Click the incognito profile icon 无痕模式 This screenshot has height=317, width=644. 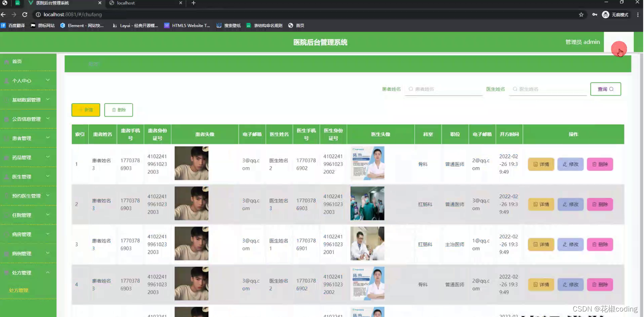pos(616,14)
